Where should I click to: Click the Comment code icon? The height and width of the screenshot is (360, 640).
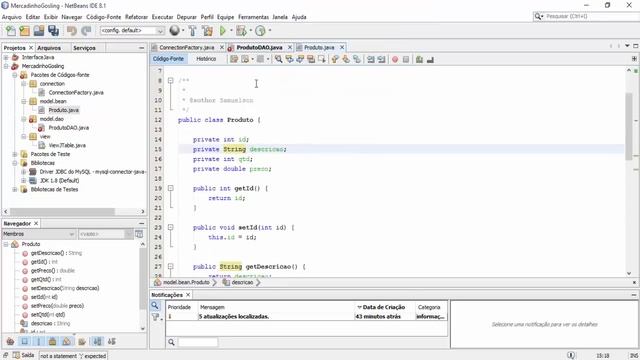coord(419,60)
